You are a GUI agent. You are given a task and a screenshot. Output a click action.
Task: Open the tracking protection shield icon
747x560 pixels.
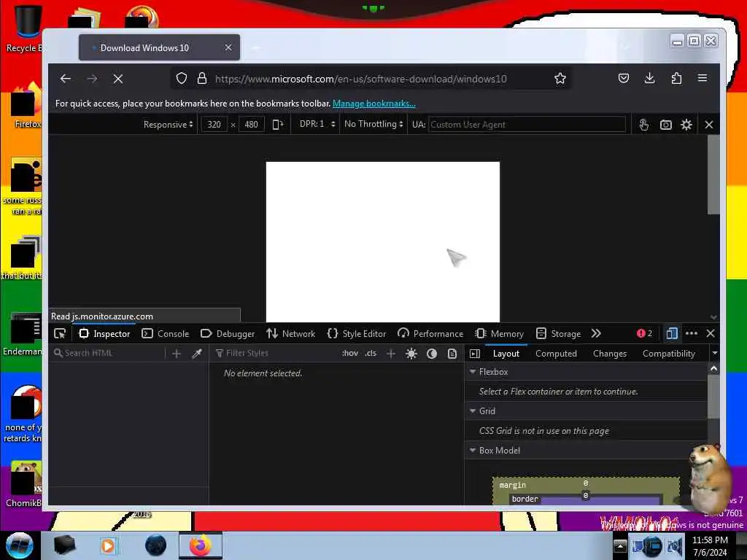182,79
